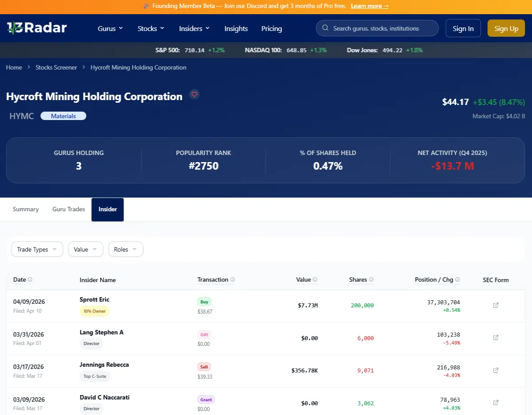Image resolution: width=532 pixels, height=415 pixels.
Task: Click the 10% Owner badge
Action: (x=94, y=311)
